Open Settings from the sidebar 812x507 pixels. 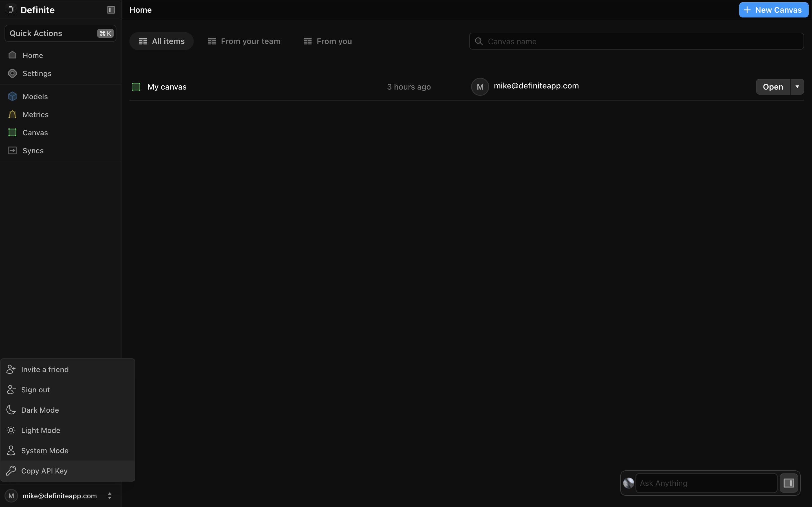[37, 74]
